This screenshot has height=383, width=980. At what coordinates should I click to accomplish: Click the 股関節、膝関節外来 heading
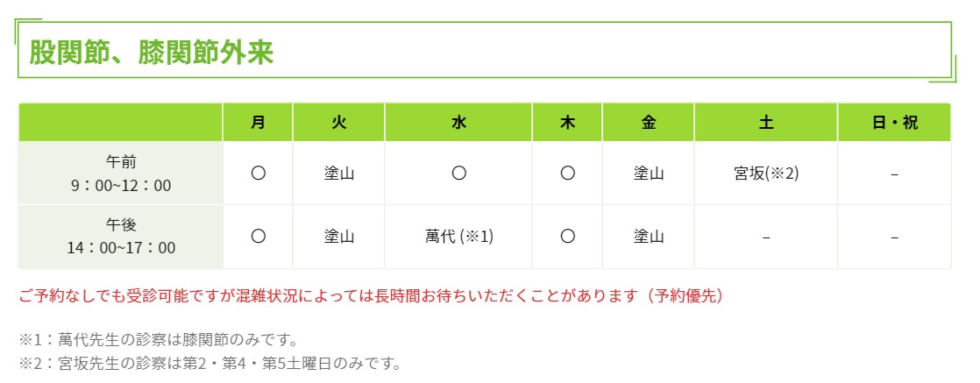coord(152,52)
